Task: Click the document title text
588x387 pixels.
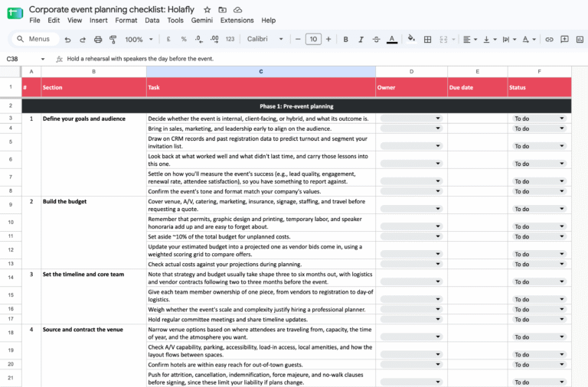Action: (111, 9)
